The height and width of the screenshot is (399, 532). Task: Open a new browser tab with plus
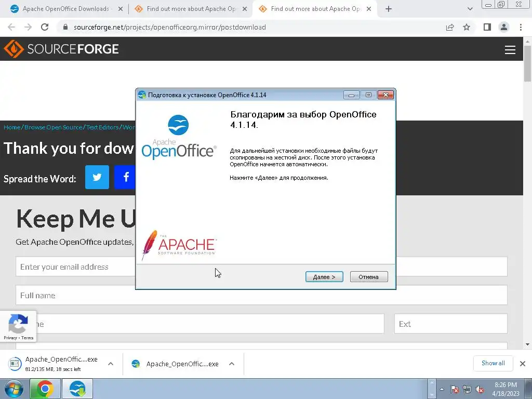(389, 9)
